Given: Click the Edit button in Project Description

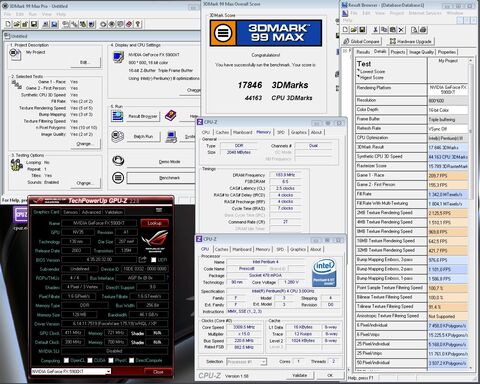Looking at the screenshot, I should [85, 62].
